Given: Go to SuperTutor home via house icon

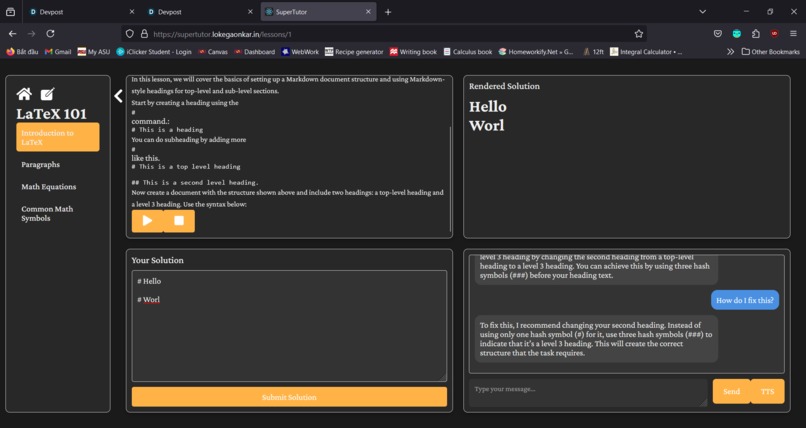Looking at the screenshot, I should 24,94.
